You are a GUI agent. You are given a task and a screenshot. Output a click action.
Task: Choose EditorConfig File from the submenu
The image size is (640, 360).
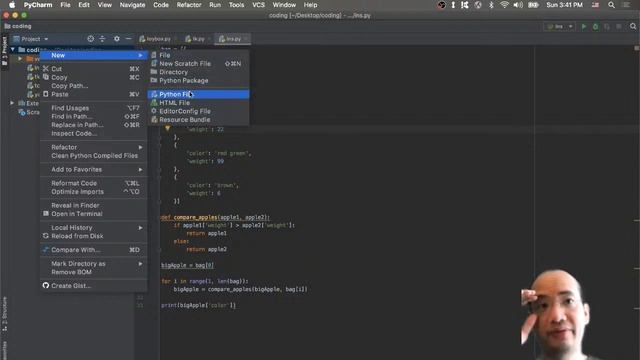point(198,111)
